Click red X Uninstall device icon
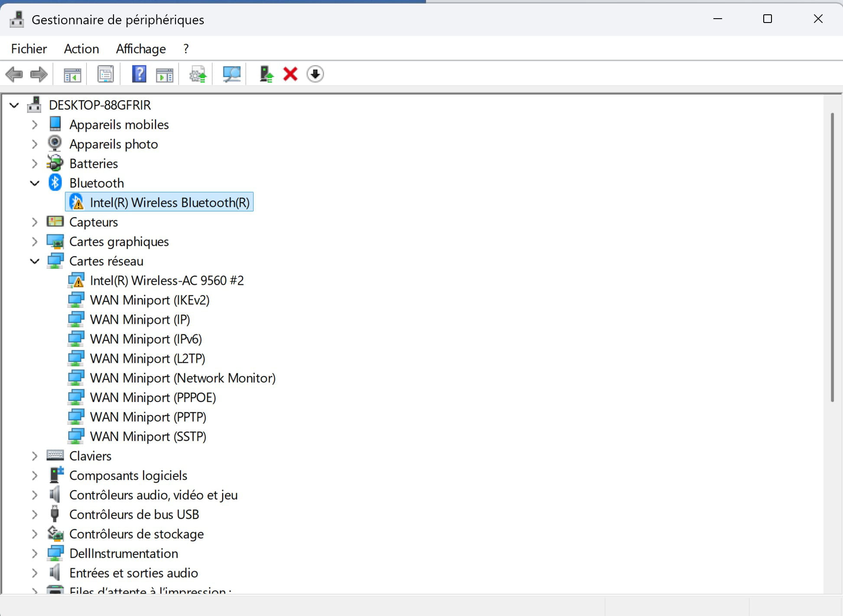This screenshot has width=843, height=616. (290, 74)
